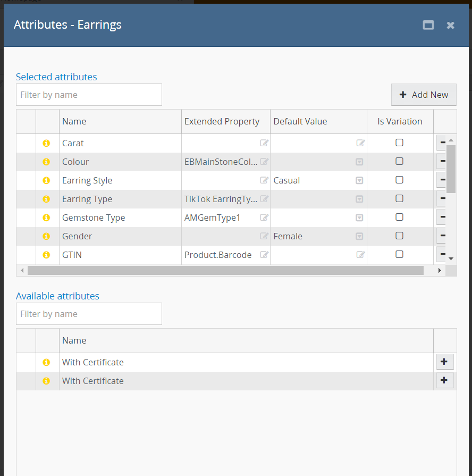Click the info icon next to Carat
Viewport: 472px width, 476px height.
[46, 143]
